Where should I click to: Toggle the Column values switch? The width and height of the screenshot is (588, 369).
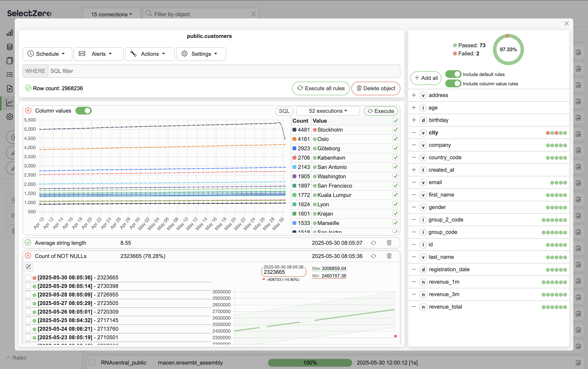click(83, 111)
